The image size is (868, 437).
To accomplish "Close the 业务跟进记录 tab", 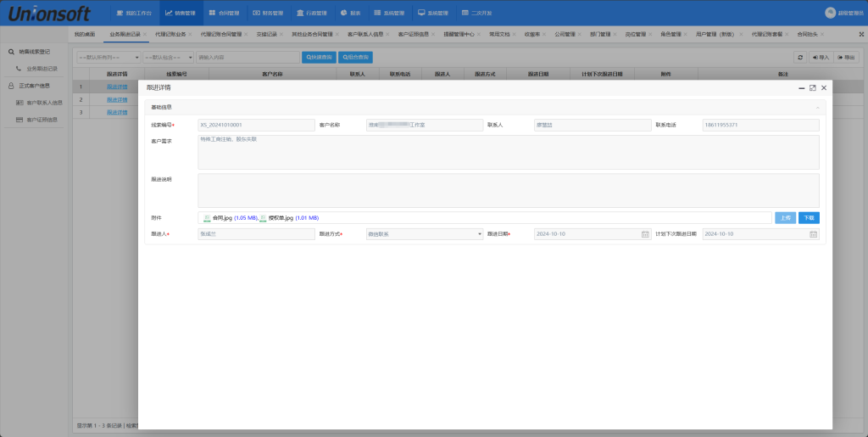I will point(145,34).
